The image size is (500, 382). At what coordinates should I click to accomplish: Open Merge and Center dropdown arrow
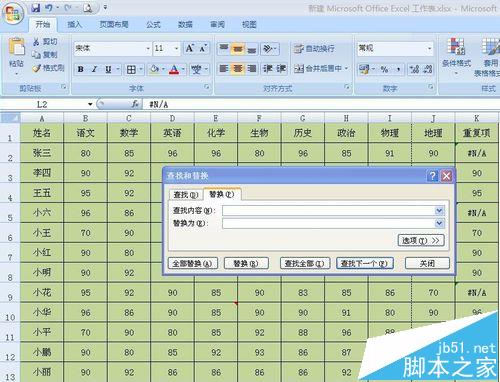tap(346, 69)
